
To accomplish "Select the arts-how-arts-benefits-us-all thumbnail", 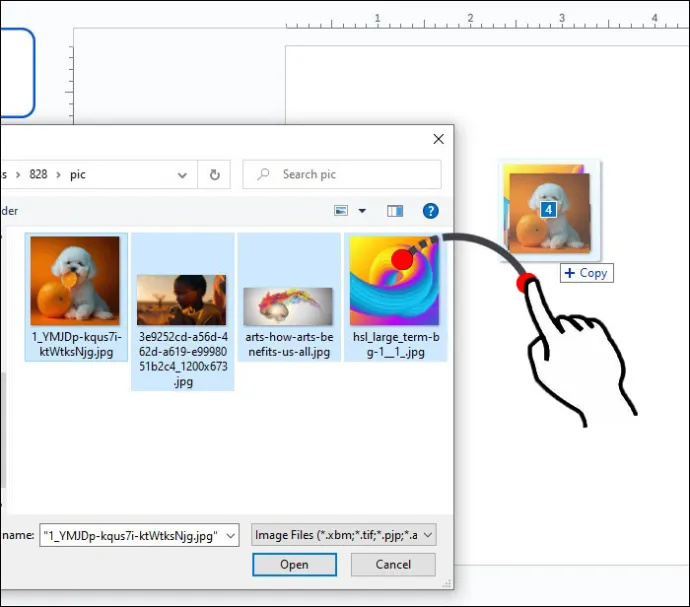I will pyautogui.click(x=288, y=306).
